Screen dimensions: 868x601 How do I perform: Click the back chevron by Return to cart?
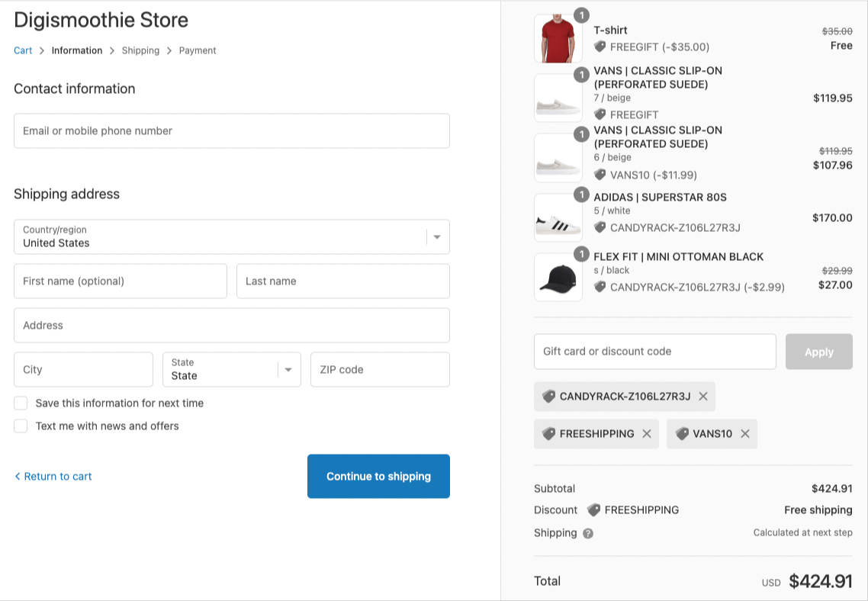pyautogui.click(x=17, y=477)
